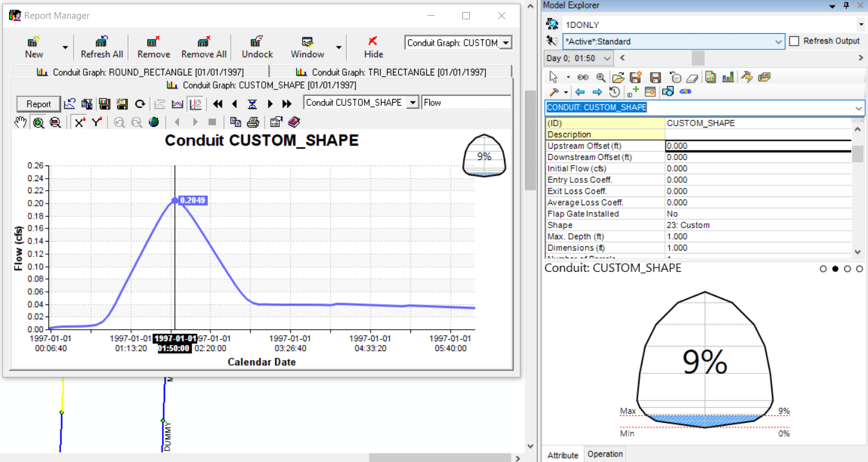868x462 pixels.
Task: Switch to Conduit Graph: ROUND_RECTANGLE tab
Action: tap(140, 72)
